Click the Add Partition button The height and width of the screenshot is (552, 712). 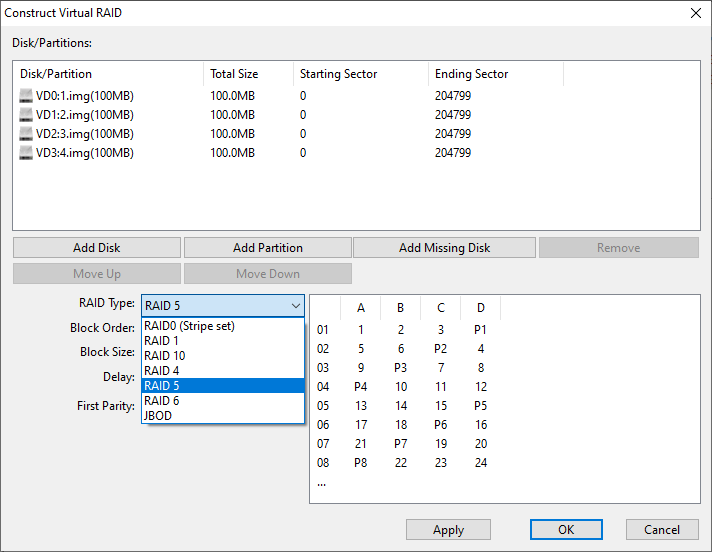268,248
